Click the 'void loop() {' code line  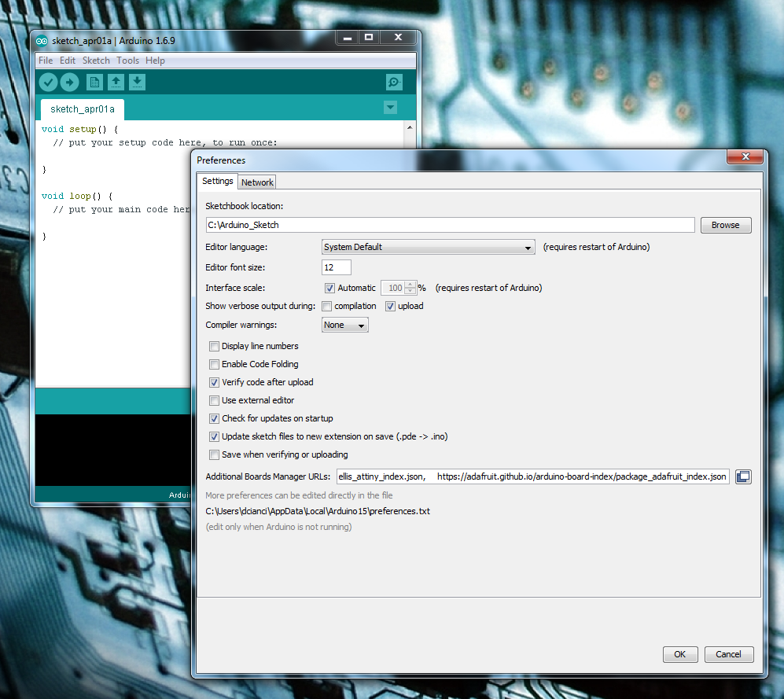pos(78,196)
